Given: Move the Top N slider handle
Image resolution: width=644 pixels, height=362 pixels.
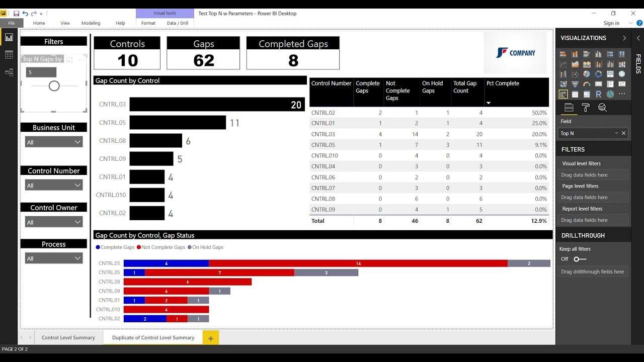Looking at the screenshot, I should pyautogui.click(x=54, y=86).
